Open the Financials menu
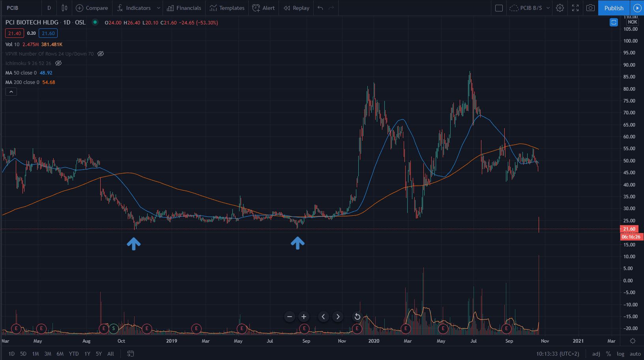Screen dimensions: 644x360 tap(184, 8)
